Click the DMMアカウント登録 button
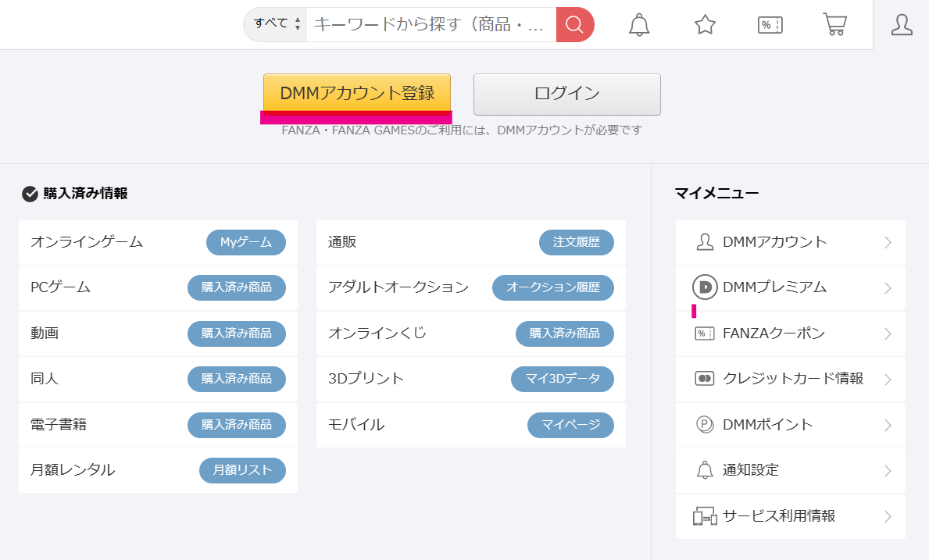This screenshot has width=929, height=560. tap(356, 94)
